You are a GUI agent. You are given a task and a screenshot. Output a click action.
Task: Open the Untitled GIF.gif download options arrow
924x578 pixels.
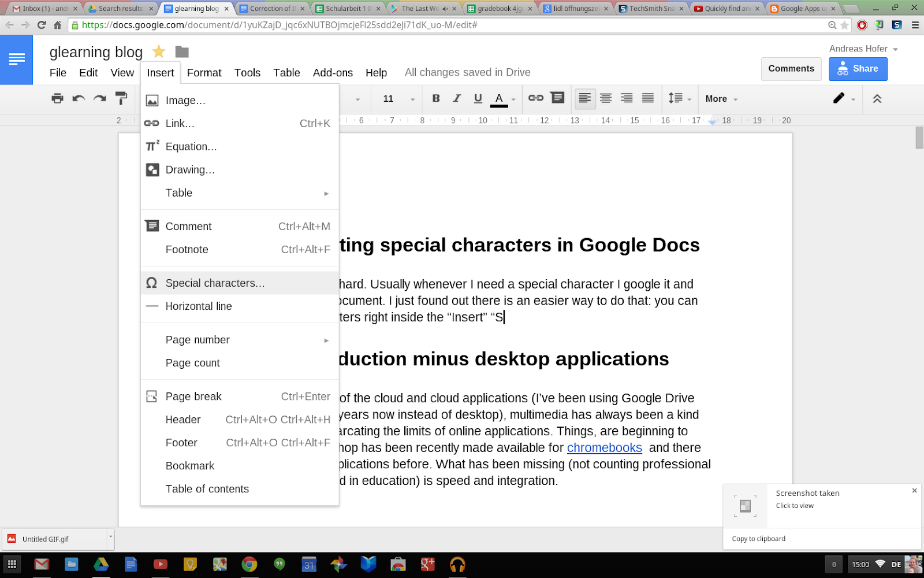tap(110, 538)
